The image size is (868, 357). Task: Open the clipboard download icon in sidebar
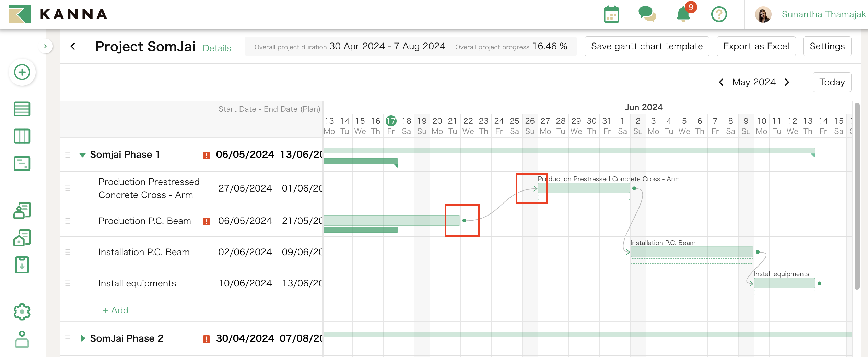click(22, 264)
